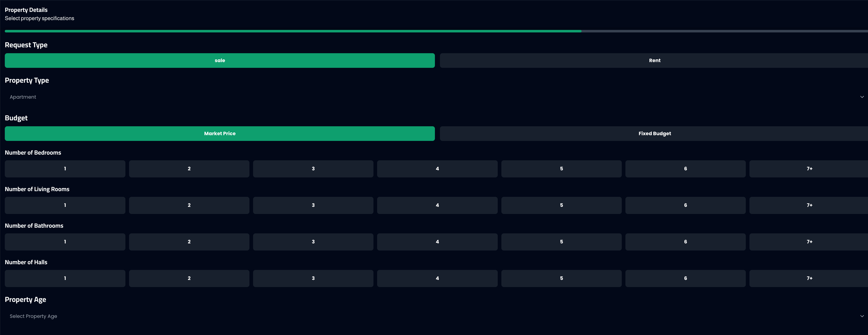Choose Market Price budget option
868x335 pixels.
coord(220,133)
